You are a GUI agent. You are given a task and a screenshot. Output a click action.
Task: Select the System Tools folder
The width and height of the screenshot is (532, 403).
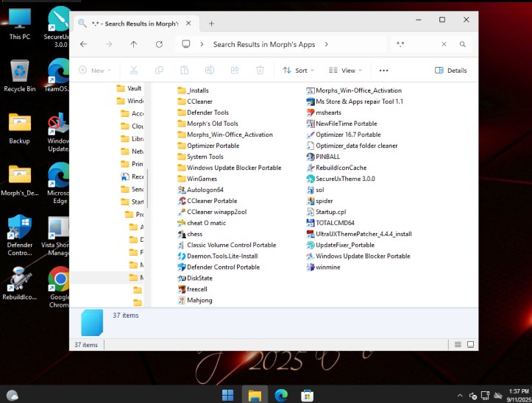(x=201, y=157)
